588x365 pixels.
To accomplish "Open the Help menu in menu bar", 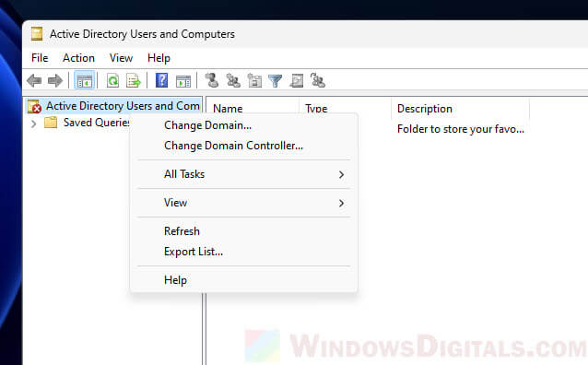I will tap(159, 58).
